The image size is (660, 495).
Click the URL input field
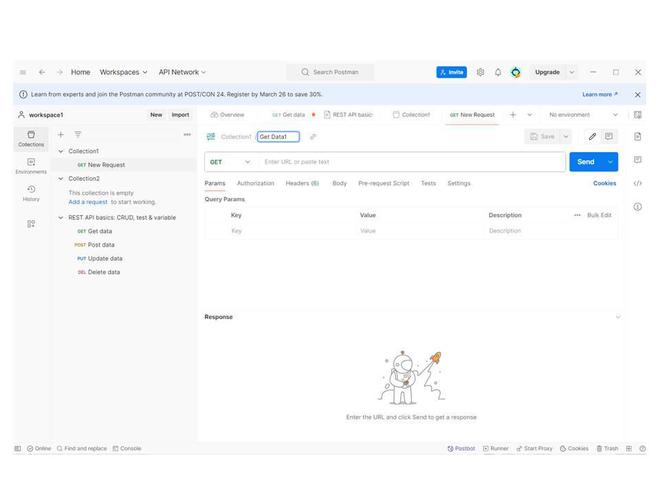point(412,162)
